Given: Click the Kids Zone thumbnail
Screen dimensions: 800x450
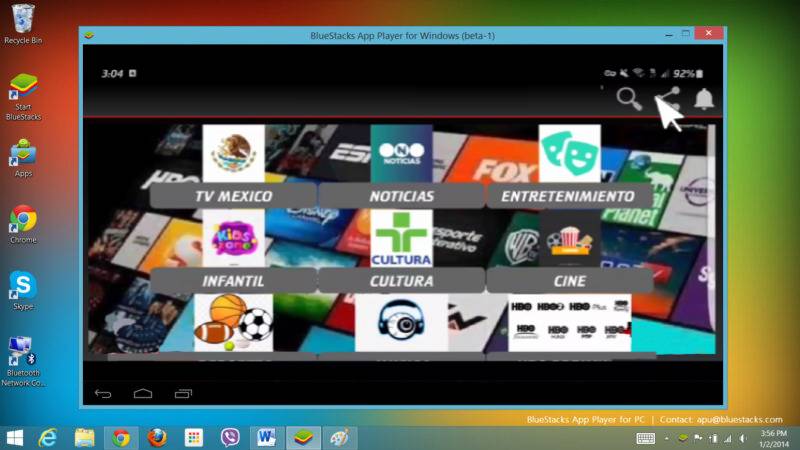Looking at the screenshot, I should 233,238.
